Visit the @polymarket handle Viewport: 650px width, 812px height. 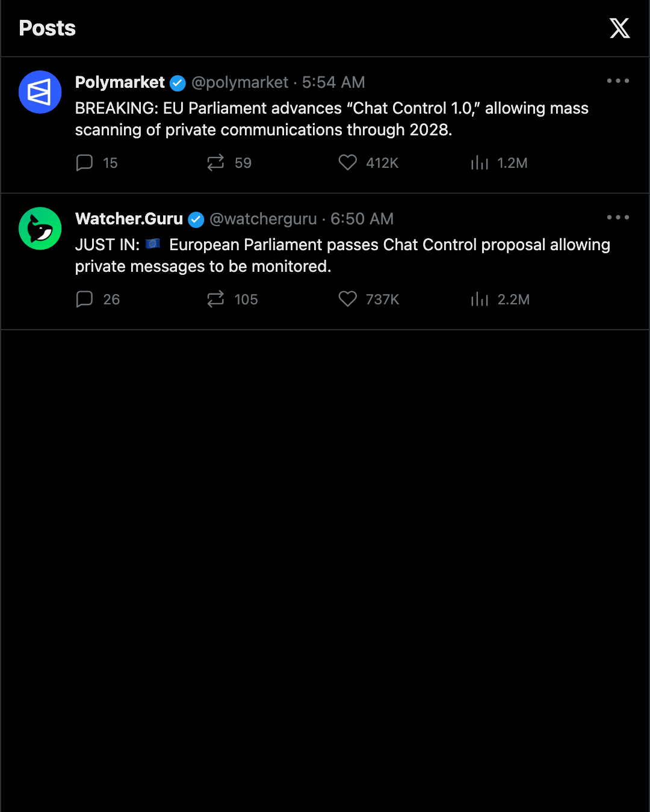pyautogui.click(x=240, y=82)
